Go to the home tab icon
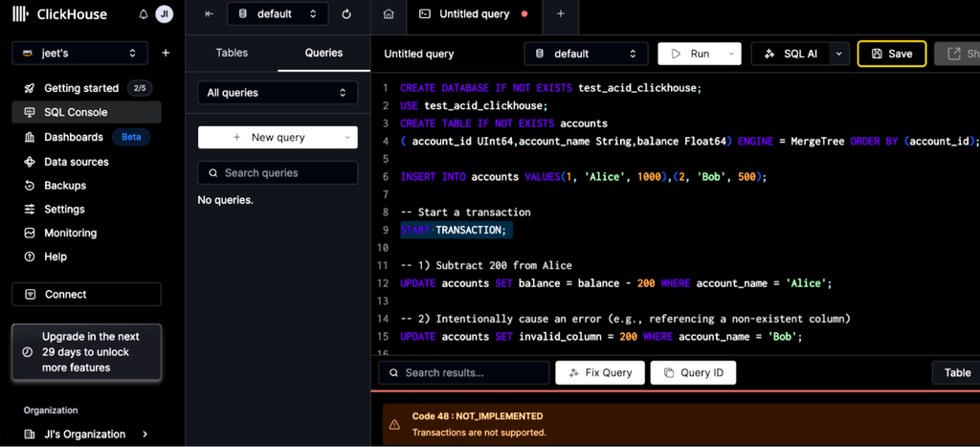 click(389, 13)
